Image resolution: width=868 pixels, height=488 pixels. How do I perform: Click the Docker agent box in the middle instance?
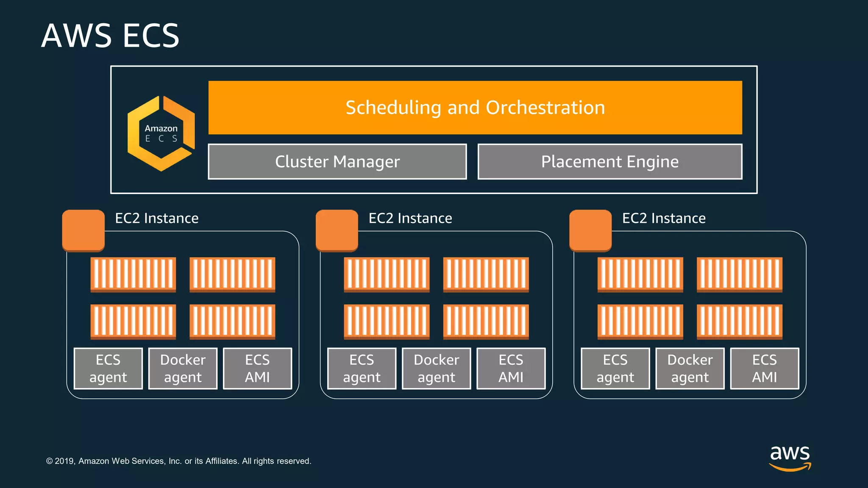point(436,368)
